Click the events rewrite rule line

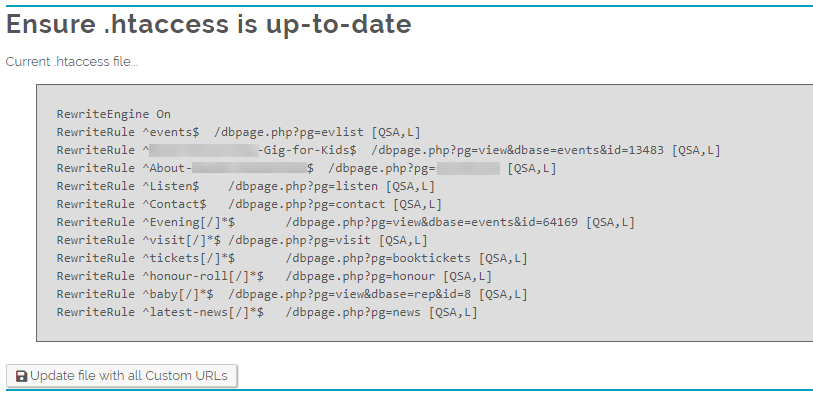(239, 132)
